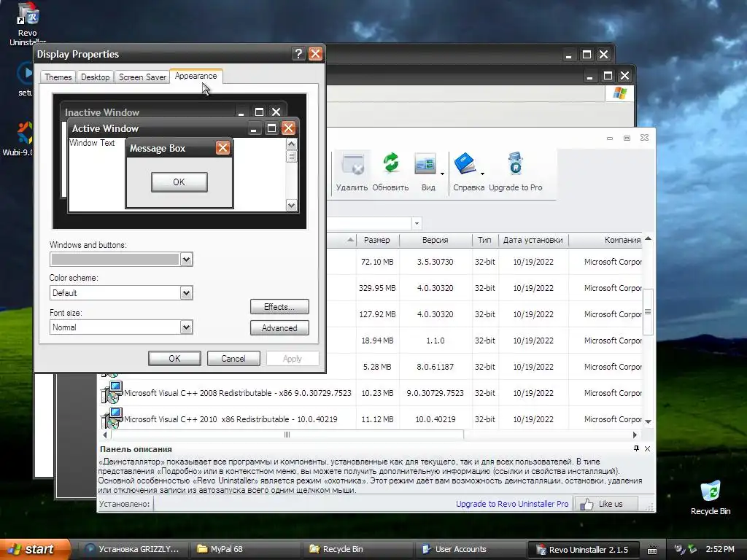
Task: Click the Обновить refresh icon in Revo
Action: click(x=391, y=163)
